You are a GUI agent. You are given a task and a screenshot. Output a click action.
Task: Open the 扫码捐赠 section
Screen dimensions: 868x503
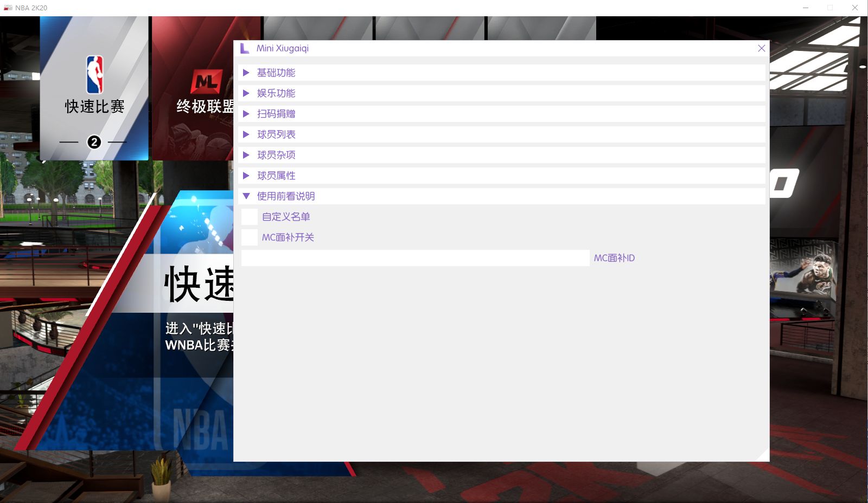pyautogui.click(x=276, y=114)
